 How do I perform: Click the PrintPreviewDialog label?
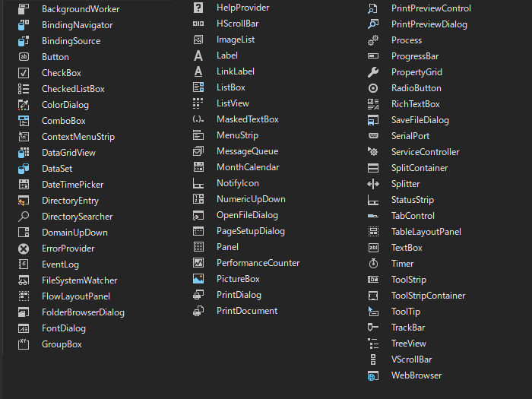[429, 24]
